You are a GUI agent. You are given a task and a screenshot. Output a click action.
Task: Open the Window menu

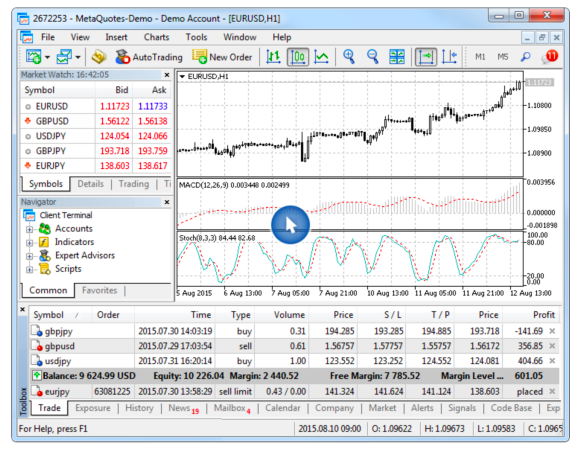(240, 37)
